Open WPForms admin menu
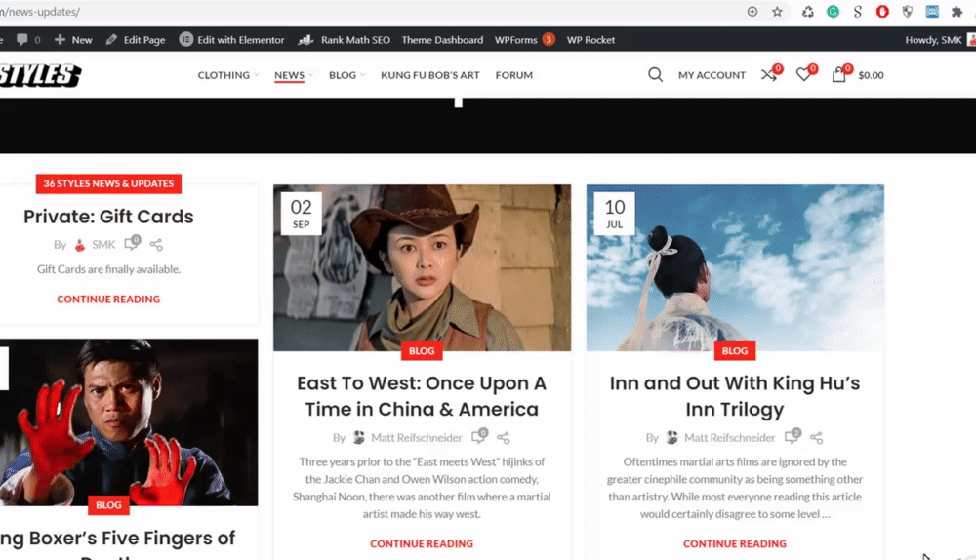This screenshot has width=976, height=560. (524, 40)
